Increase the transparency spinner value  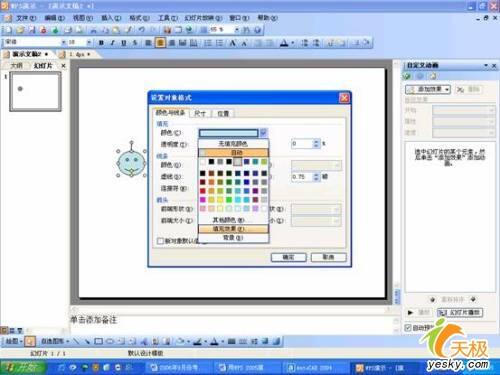[316, 142]
